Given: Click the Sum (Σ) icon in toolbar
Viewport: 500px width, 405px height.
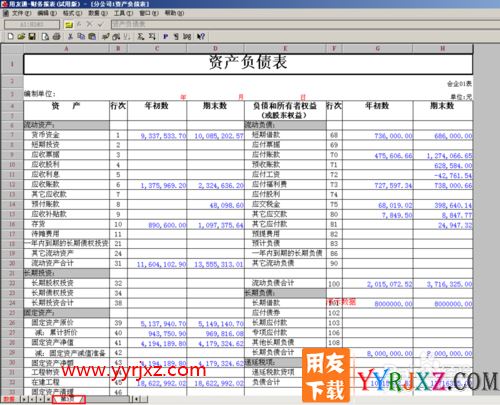Looking at the screenshot, I should [141, 36].
